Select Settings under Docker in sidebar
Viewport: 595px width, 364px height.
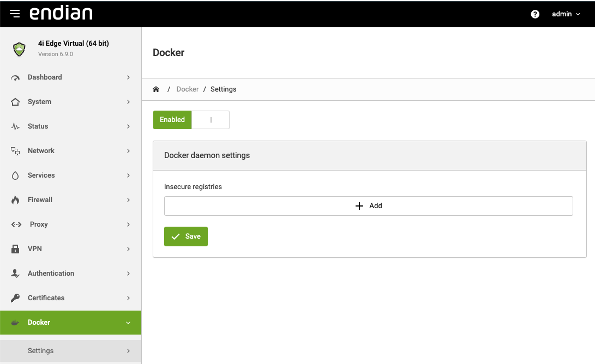[x=41, y=351]
